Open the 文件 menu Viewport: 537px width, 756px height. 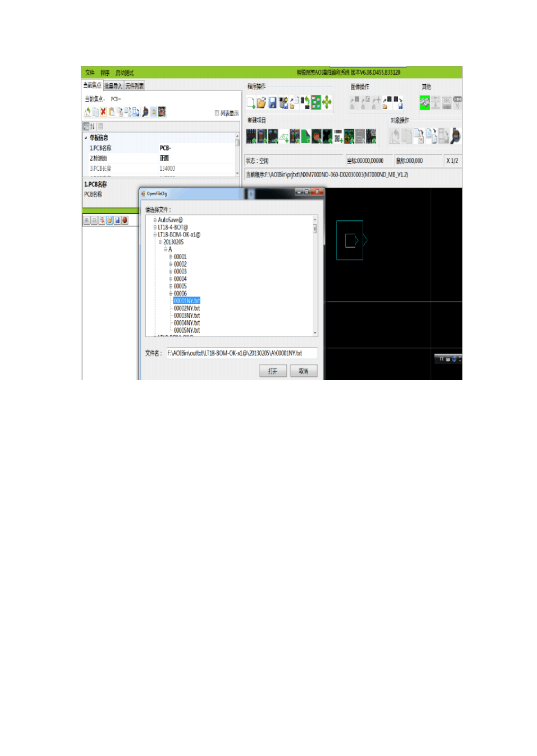(90, 72)
